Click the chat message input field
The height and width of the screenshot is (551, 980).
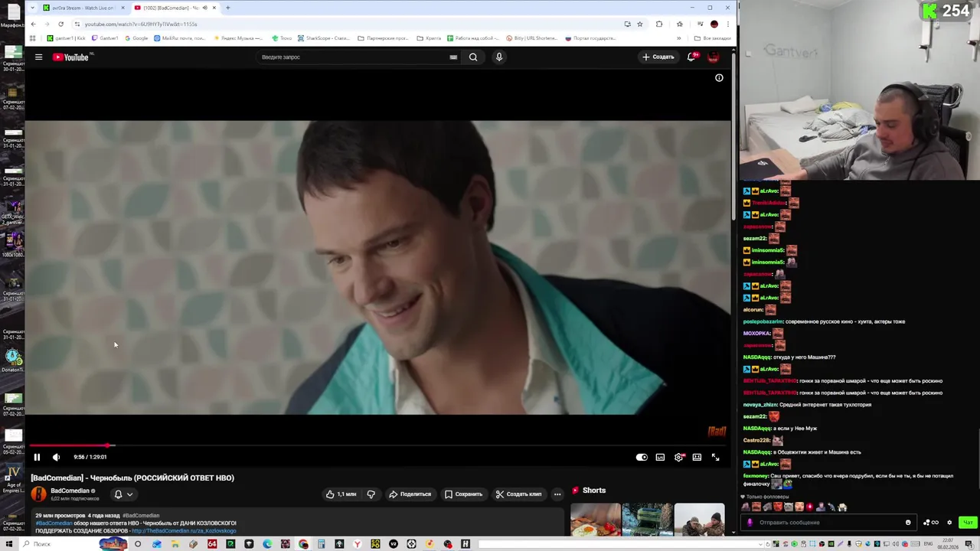(x=827, y=523)
